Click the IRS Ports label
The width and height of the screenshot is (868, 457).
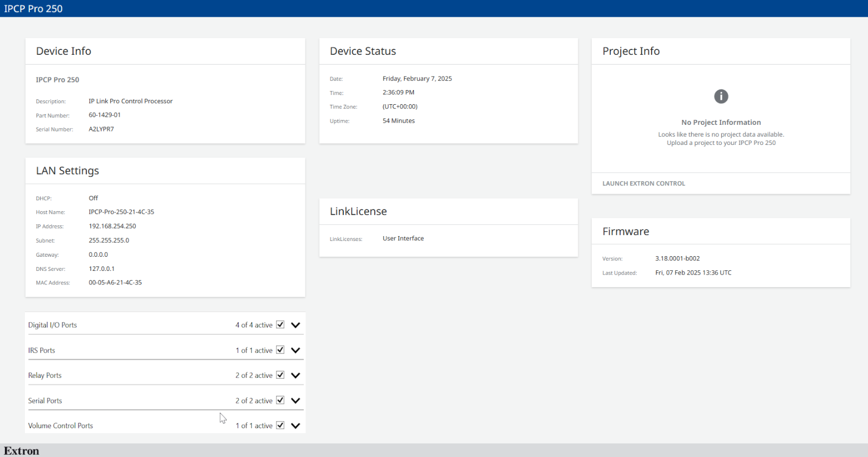(x=42, y=351)
